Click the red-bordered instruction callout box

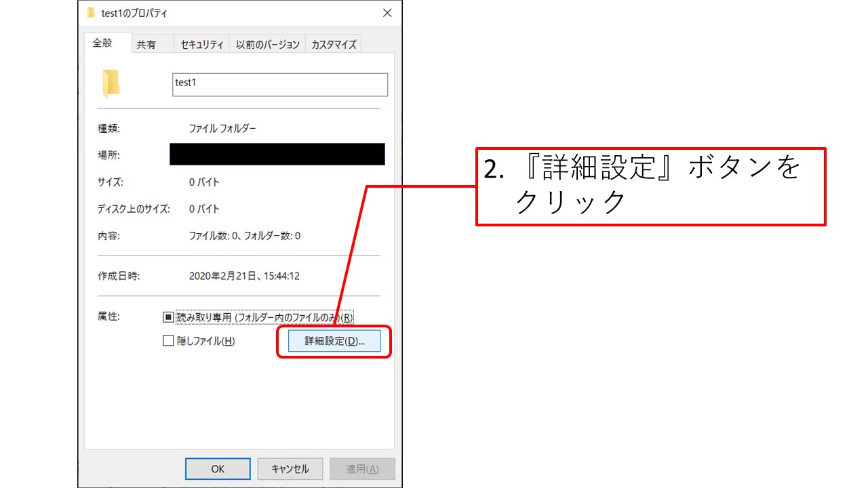(x=650, y=186)
